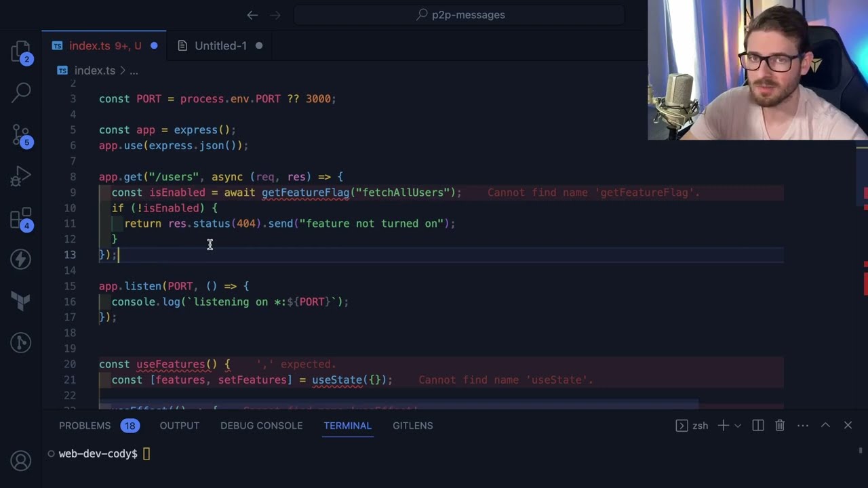This screenshot has height=488, width=868.
Task: Click the terminal icon beside zsh
Action: coord(682,426)
